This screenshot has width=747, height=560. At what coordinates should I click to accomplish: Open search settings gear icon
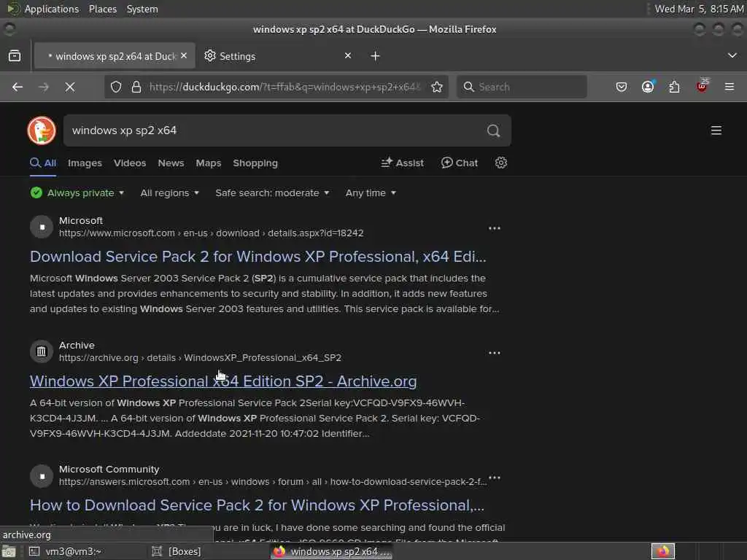coord(500,163)
